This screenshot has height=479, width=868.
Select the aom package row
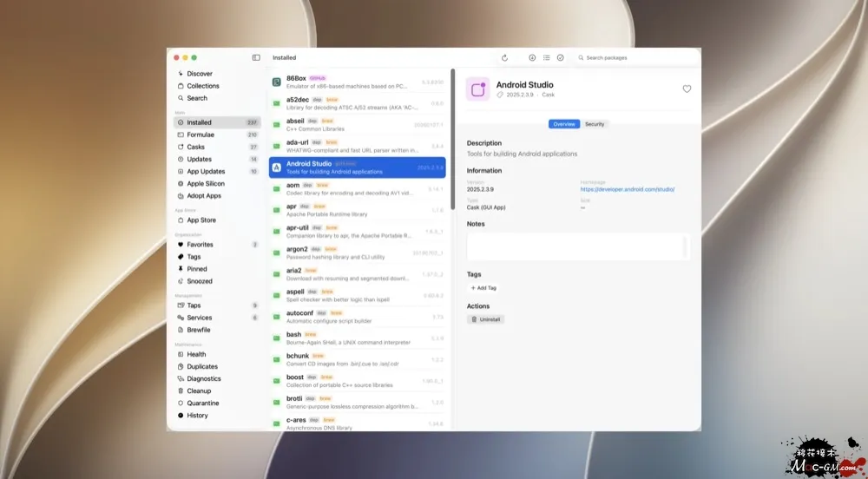click(357, 188)
